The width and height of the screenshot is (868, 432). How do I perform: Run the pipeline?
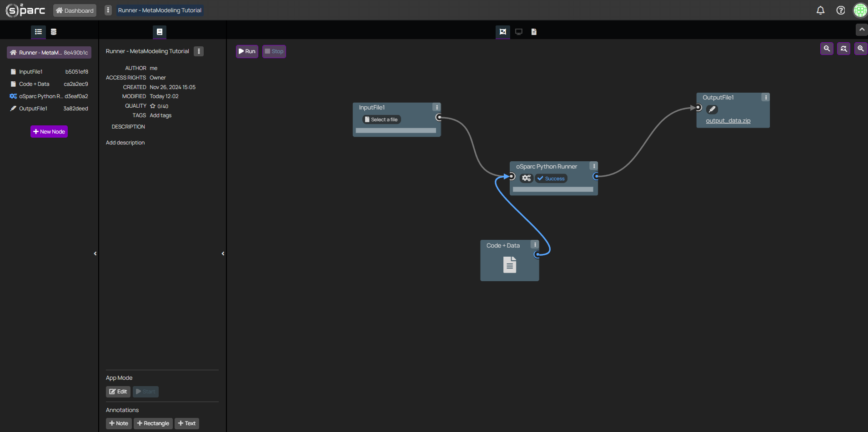(247, 51)
